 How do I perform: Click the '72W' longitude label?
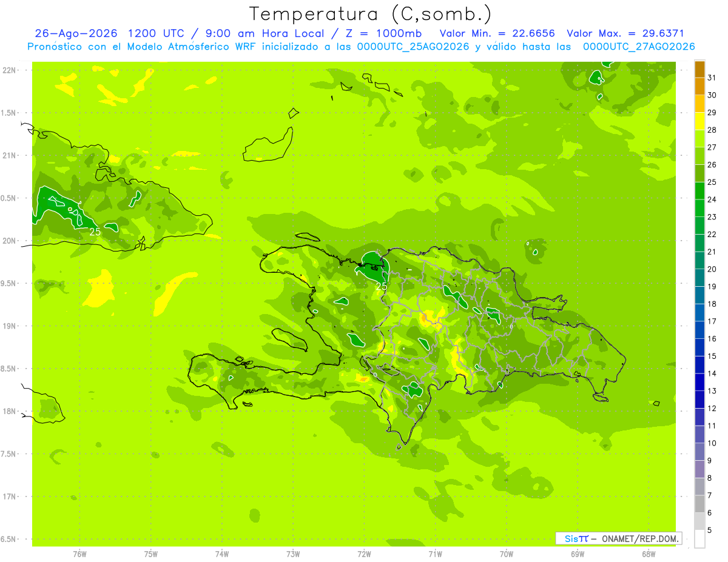[x=364, y=554]
